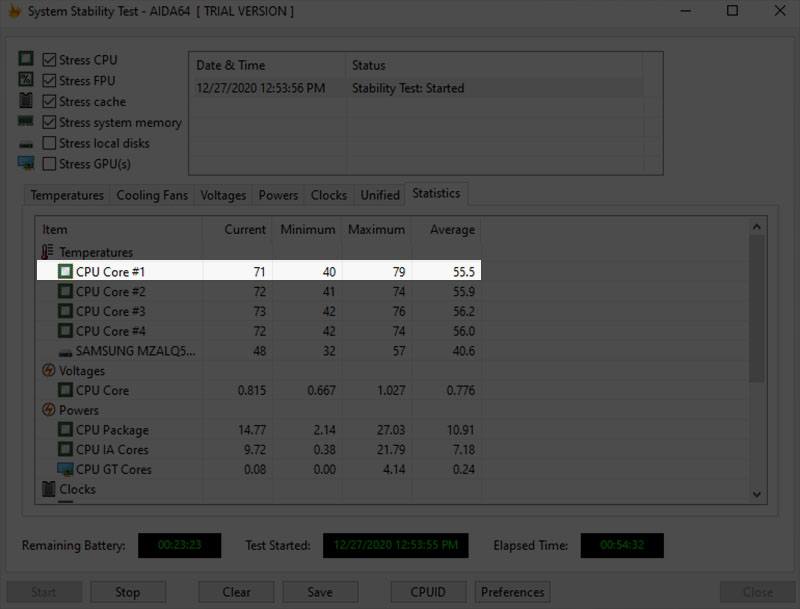This screenshot has width=800, height=609.
Task: Click the green chip icon of CPU Core #3
Action: (65, 311)
